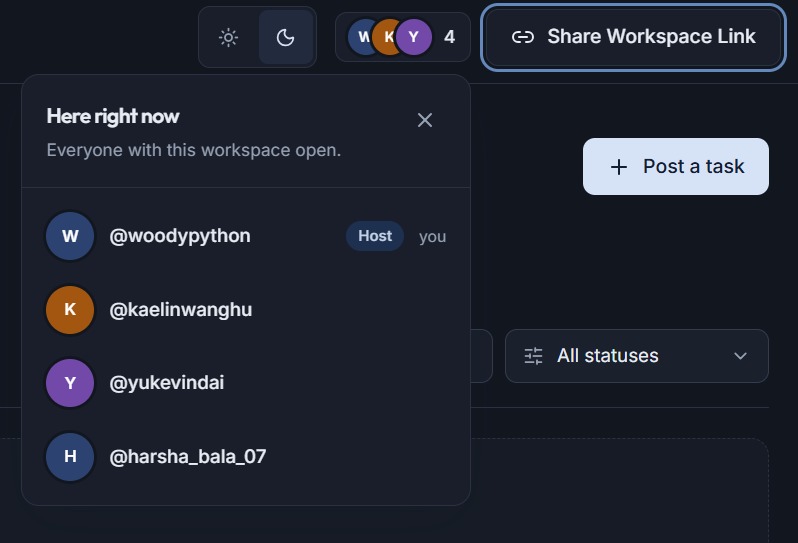Click the Y avatar for @yukevindai
The height and width of the screenshot is (543, 798).
[70, 383]
